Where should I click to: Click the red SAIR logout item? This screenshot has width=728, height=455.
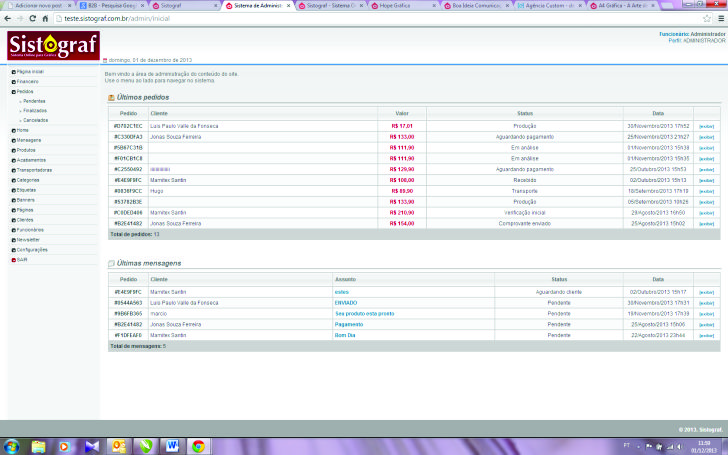click(x=21, y=259)
